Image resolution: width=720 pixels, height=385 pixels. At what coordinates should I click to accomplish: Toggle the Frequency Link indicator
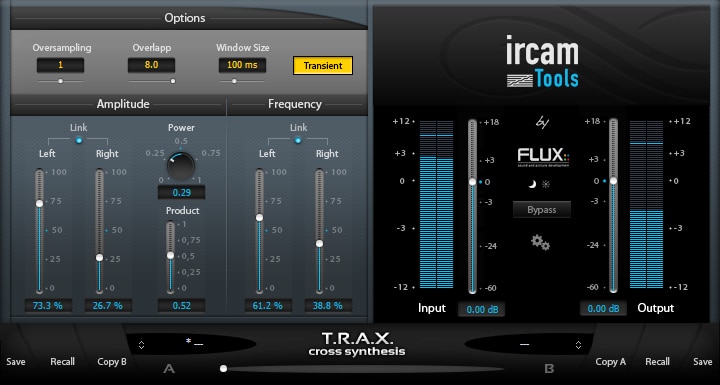coord(298,140)
